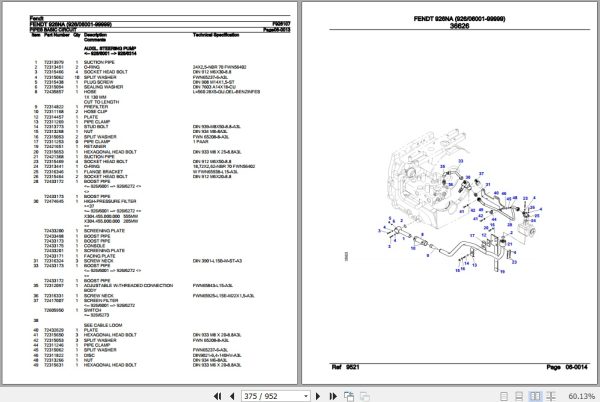Viewport: 600px width, 402px height.
Task: Click the engine parts diagram illustration
Action: 459,201
